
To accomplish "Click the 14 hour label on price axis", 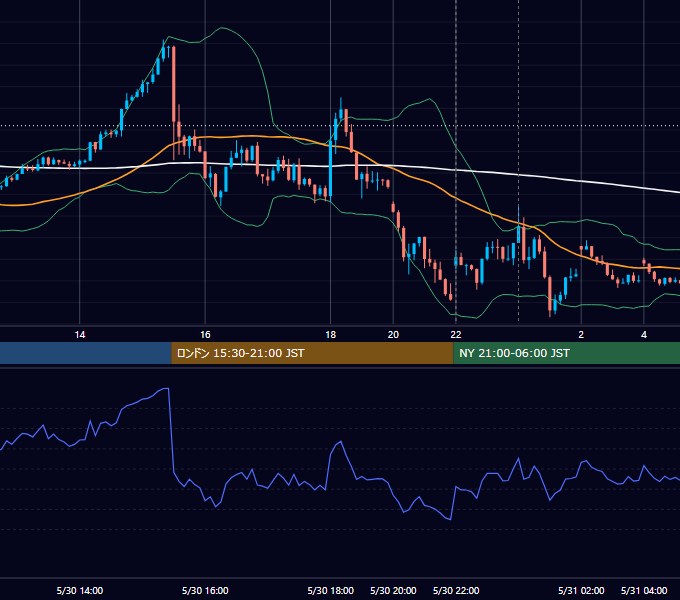I will (80, 335).
